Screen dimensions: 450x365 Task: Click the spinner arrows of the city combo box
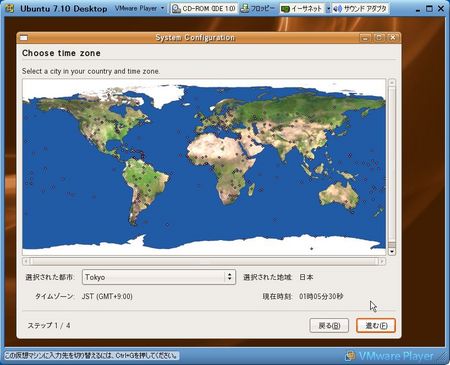230,277
